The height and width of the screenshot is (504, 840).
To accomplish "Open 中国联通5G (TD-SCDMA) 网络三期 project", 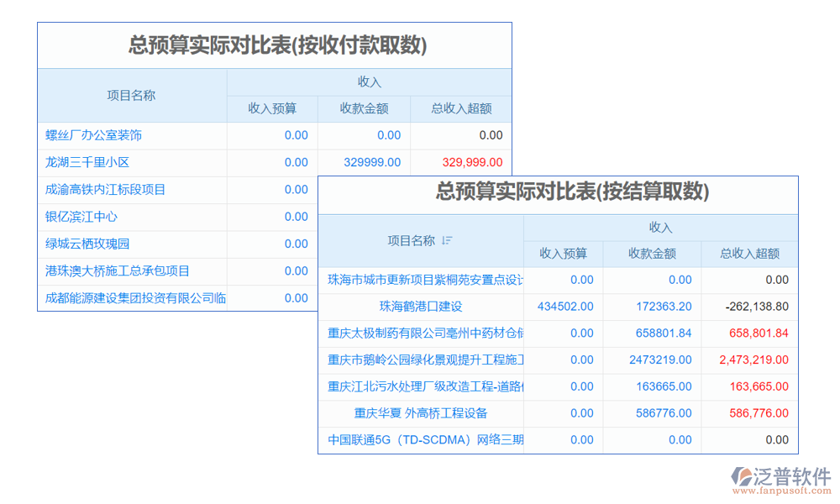I will pos(425,439).
